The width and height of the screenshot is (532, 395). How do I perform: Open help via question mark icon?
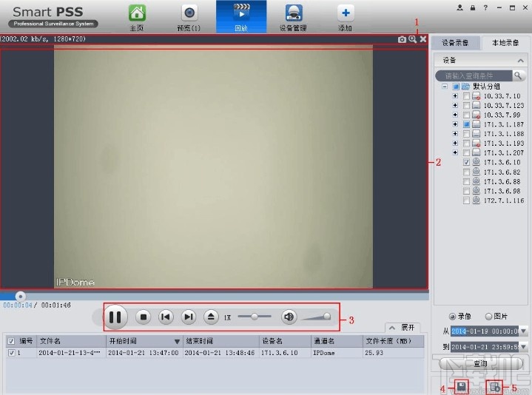pos(485,7)
